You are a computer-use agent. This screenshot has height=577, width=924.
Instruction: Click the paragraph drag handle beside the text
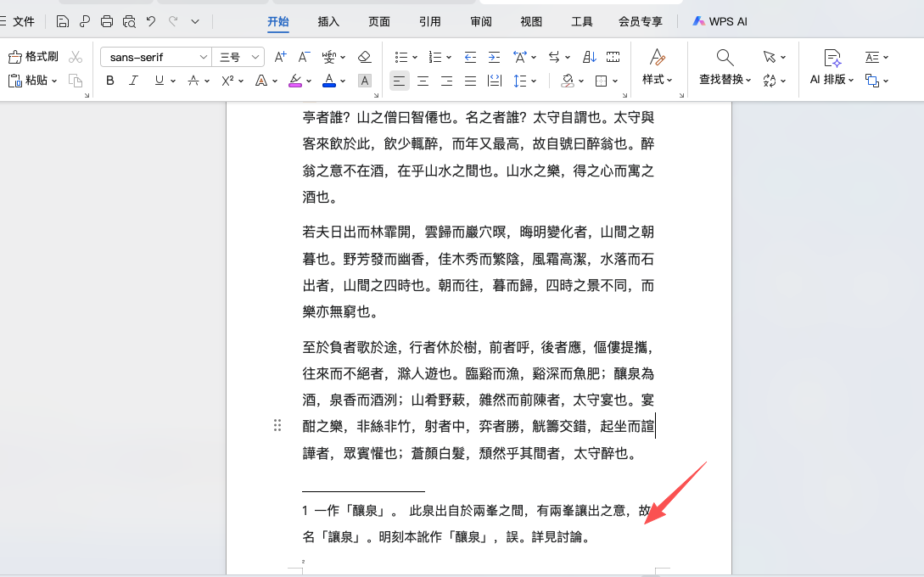[x=277, y=425]
